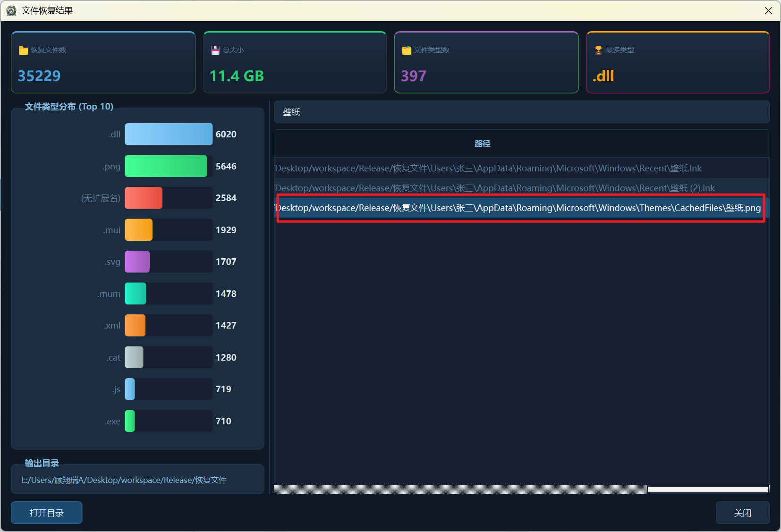Image resolution: width=781 pixels, height=532 pixels.
Task: Click the blue .dll distribution bar
Action: pyautogui.click(x=169, y=134)
